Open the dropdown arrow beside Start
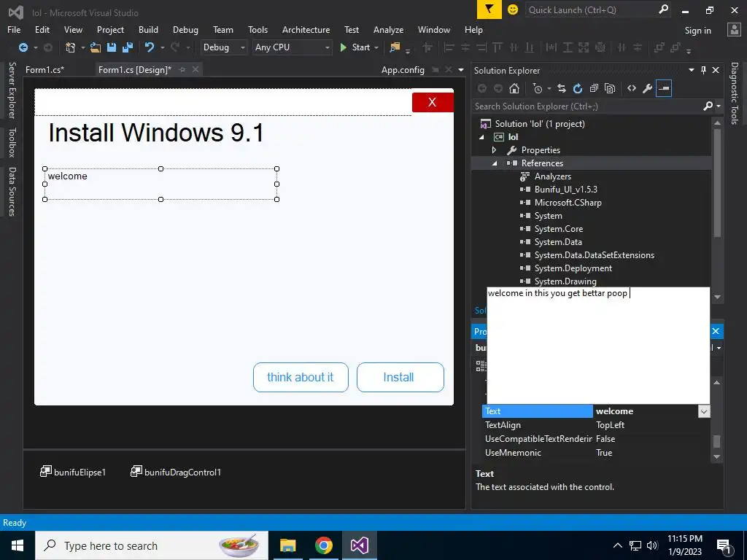 [376, 47]
